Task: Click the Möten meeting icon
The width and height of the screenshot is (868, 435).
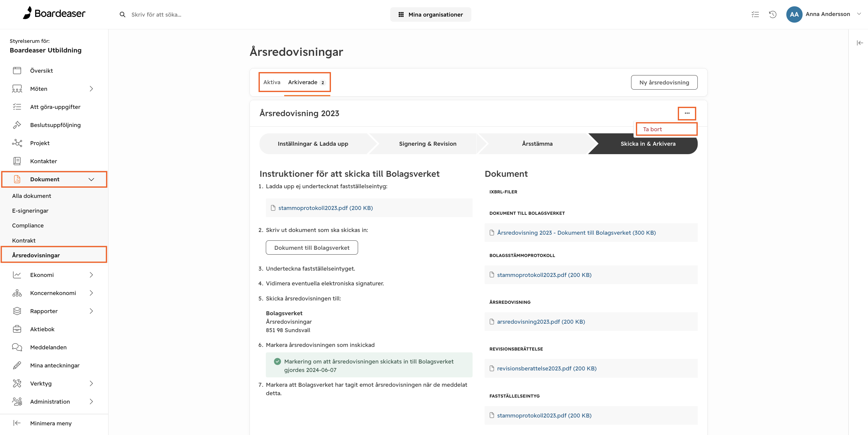Action: tap(17, 89)
